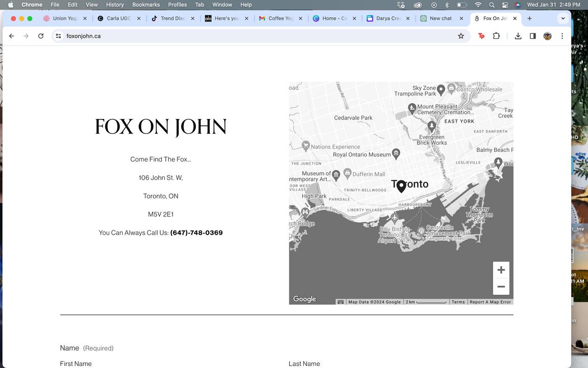
Task: Open Chrome downloads icon
Action: pyautogui.click(x=518, y=36)
